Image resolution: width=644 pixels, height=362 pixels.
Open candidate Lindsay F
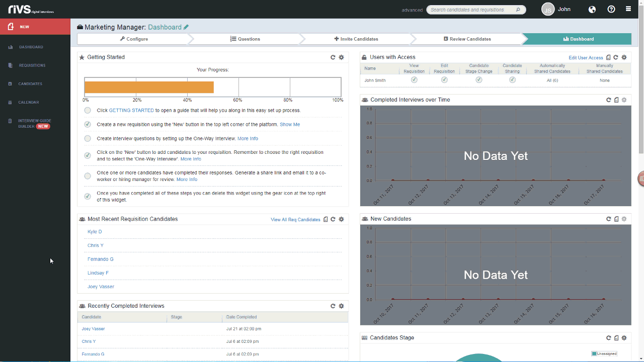tap(98, 273)
